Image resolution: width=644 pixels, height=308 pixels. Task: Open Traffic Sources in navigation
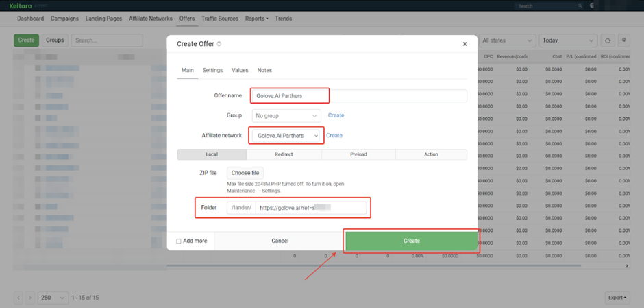point(220,19)
